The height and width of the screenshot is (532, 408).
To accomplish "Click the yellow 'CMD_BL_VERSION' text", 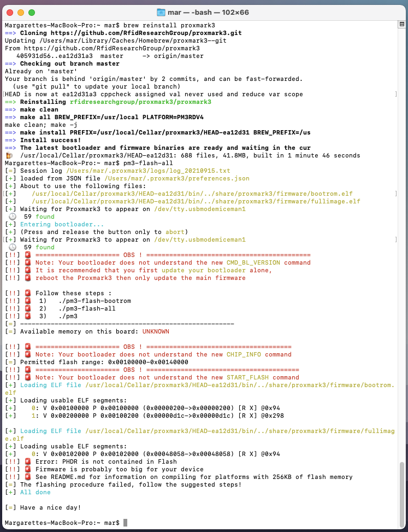I will click(253, 262).
